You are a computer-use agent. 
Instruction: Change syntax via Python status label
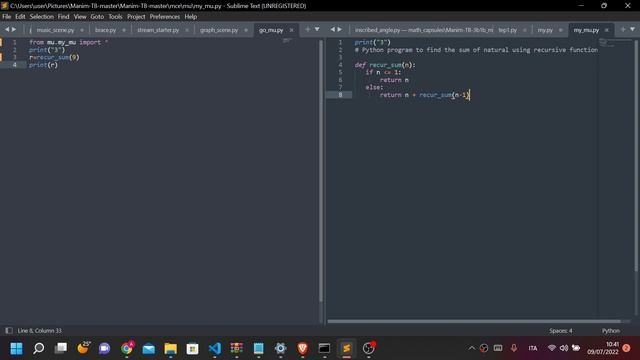pos(611,331)
